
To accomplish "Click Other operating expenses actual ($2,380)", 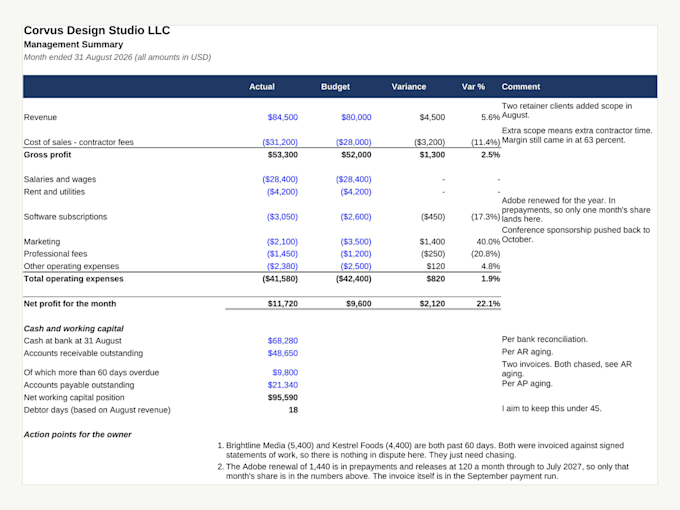I will pos(282,266).
